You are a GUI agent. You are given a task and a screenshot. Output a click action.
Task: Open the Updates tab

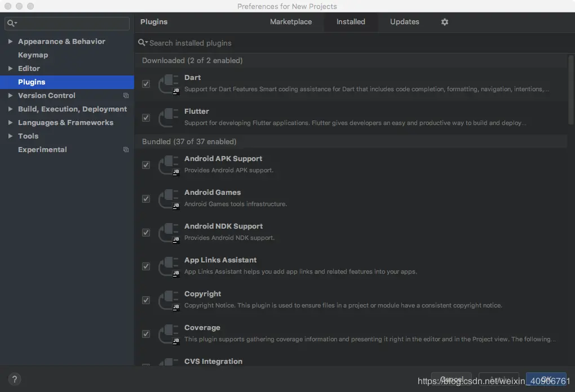coord(405,22)
